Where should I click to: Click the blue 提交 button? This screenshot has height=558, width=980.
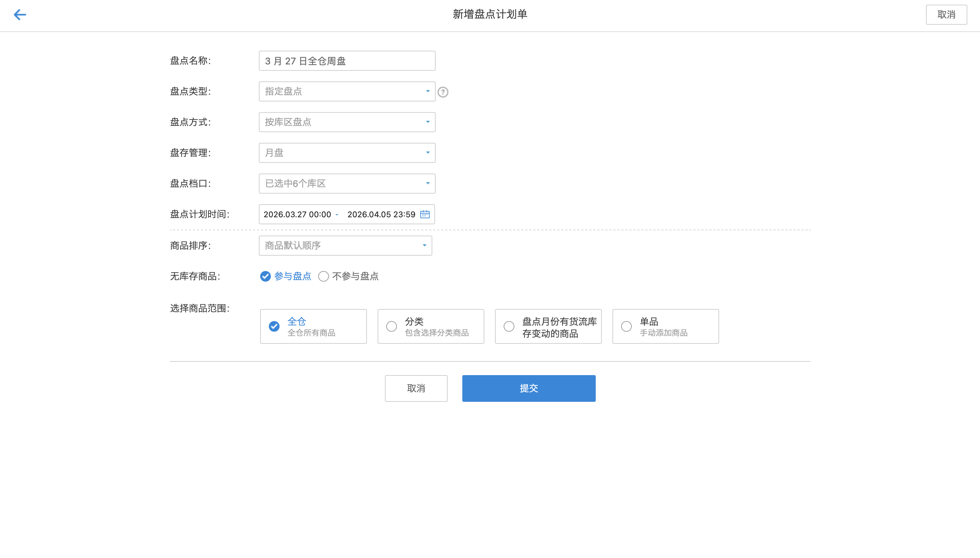coord(528,388)
